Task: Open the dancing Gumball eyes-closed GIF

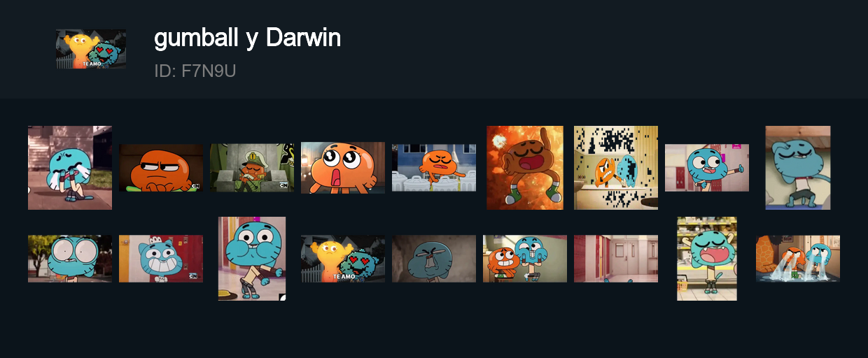Action: (x=798, y=168)
